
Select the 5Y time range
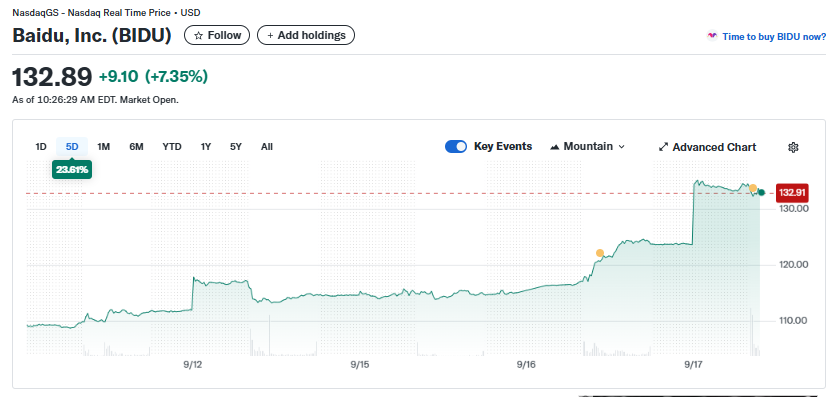coord(236,147)
